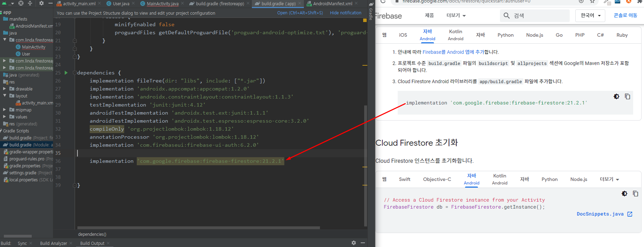This screenshot has width=644, height=247.
Task: Click the run arrow beside dependencies line
Action: point(66,73)
